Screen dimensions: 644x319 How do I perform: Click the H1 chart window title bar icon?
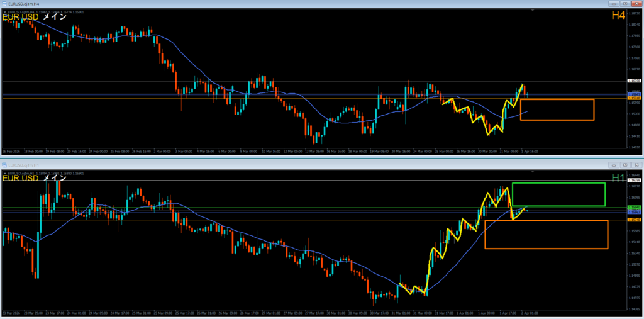pyautogui.click(x=4, y=164)
